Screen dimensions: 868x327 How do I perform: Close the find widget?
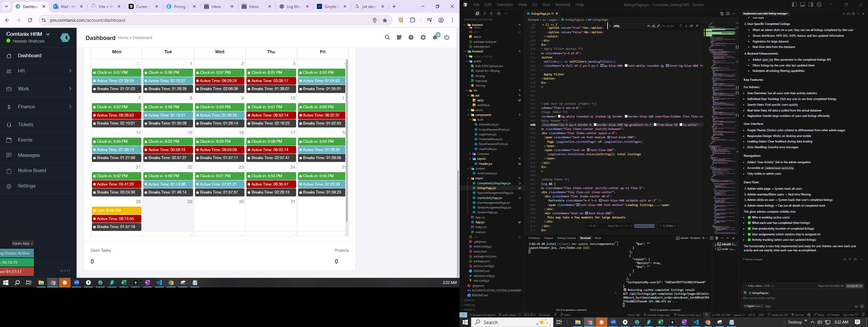(x=697, y=26)
